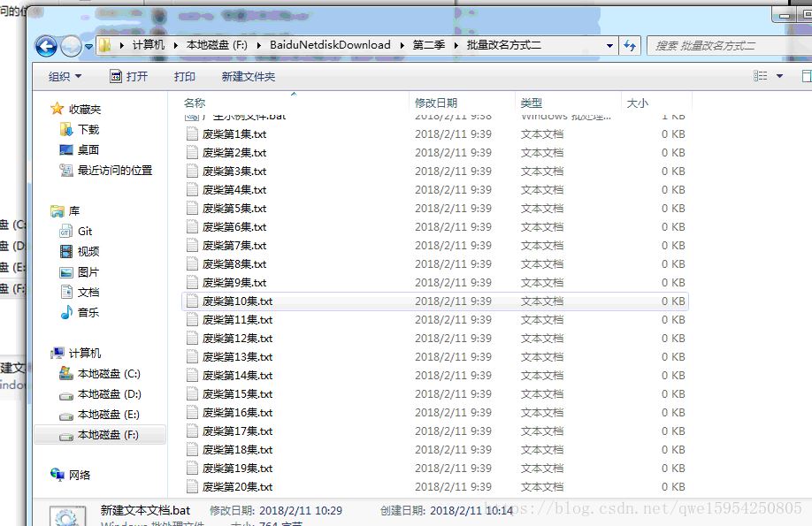Click the greyed-out Forward arrow button
The width and height of the screenshot is (812, 526).
pyautogui.click(x=71, y=46)
